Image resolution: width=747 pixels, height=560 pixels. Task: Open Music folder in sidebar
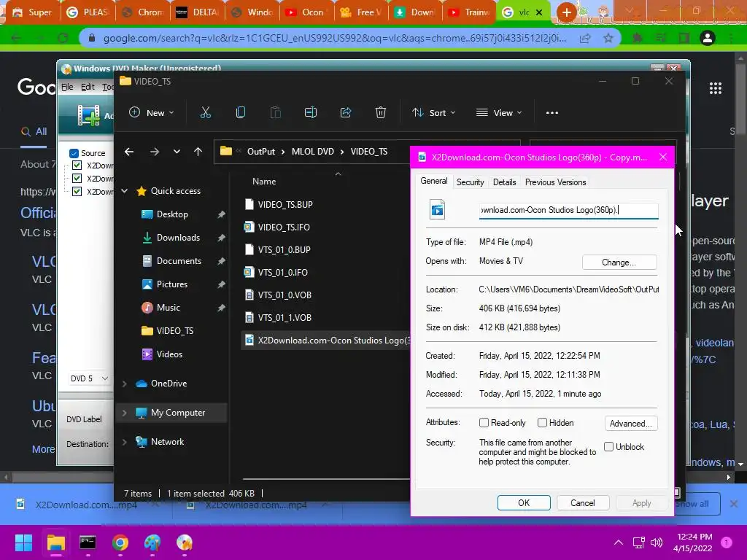pyautogui.click(x=169, y=308)
